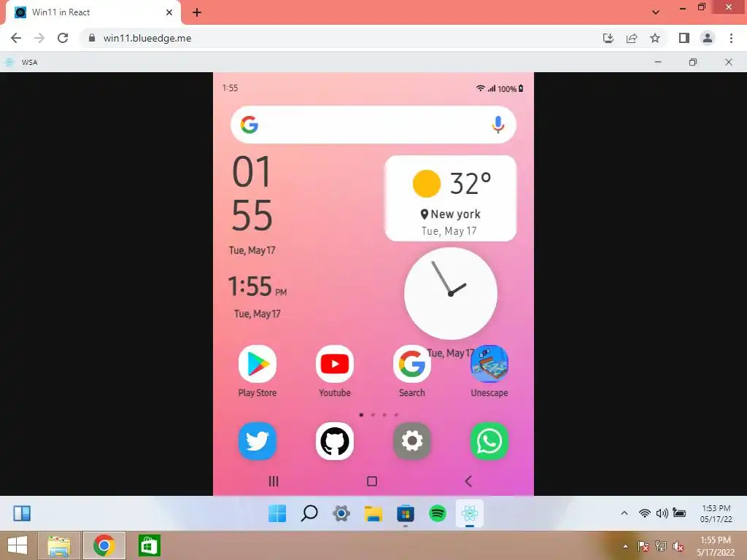Image resolution: width=747 pixels, height=560 pixels.
Task: Click the host tray Action Center flag
Action: (x=643, y=546)
